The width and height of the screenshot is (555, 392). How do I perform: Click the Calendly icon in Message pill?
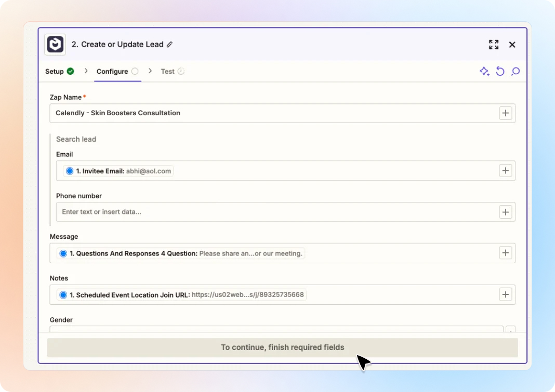(63, 253)
